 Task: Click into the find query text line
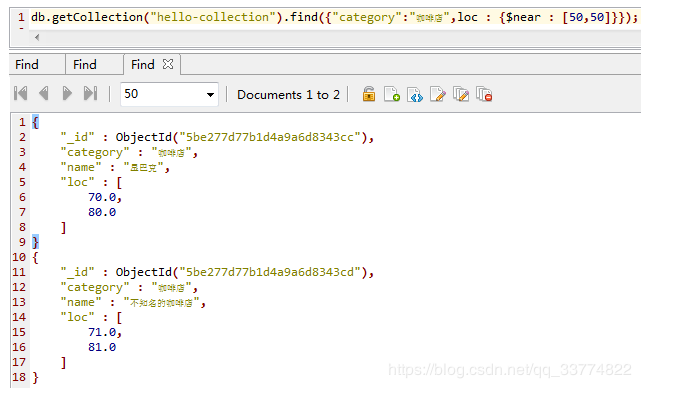click(x=334, y=17)
